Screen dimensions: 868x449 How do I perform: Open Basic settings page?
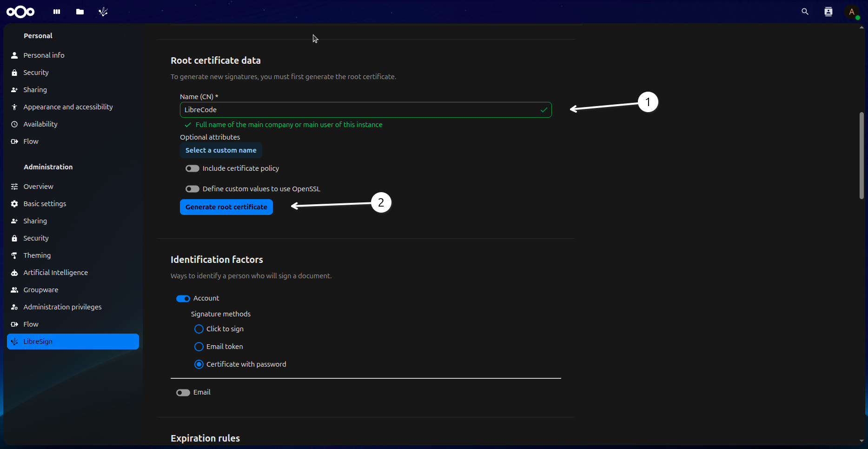73,204
